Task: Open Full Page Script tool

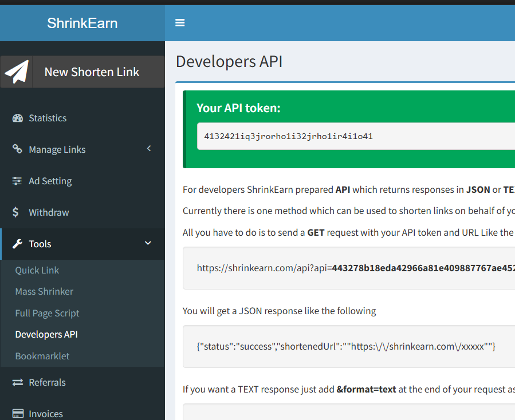Action: point(47,314)
